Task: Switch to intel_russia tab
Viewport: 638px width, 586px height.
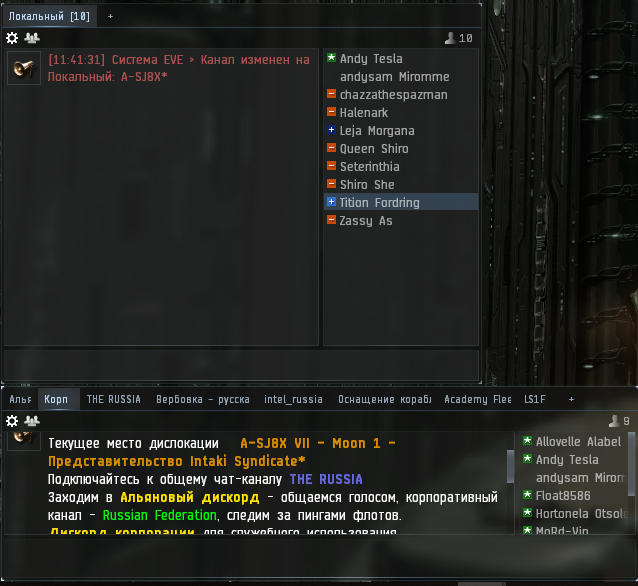Action: (293, 399)
